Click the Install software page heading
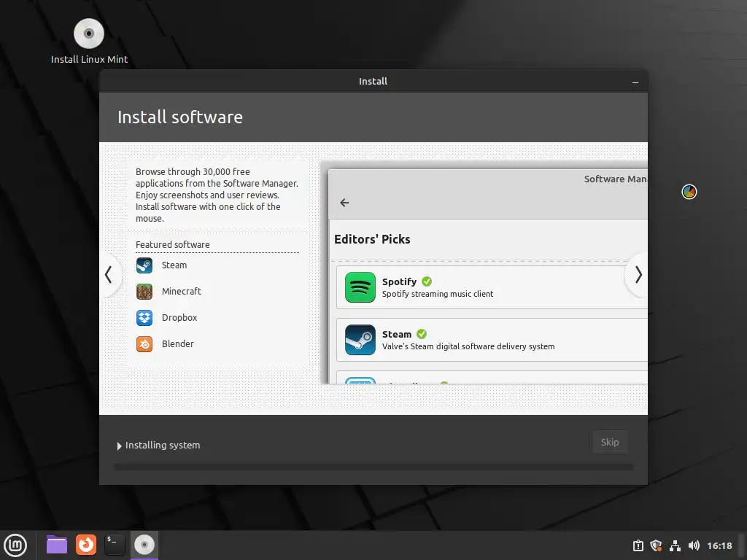This screenshot has height=560, width=747. (180, 117)
